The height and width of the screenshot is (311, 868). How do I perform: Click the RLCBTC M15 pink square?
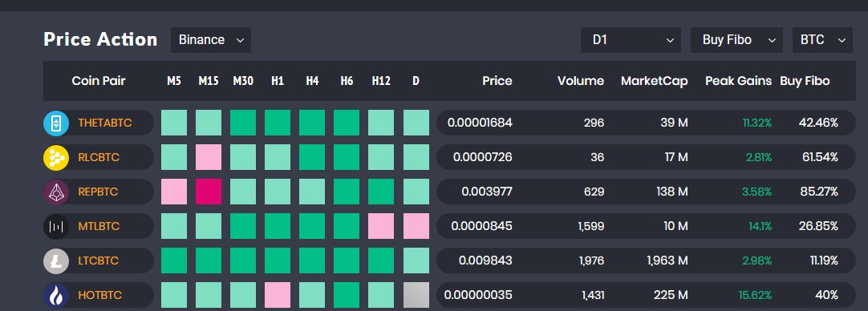(x=209, y=157)
